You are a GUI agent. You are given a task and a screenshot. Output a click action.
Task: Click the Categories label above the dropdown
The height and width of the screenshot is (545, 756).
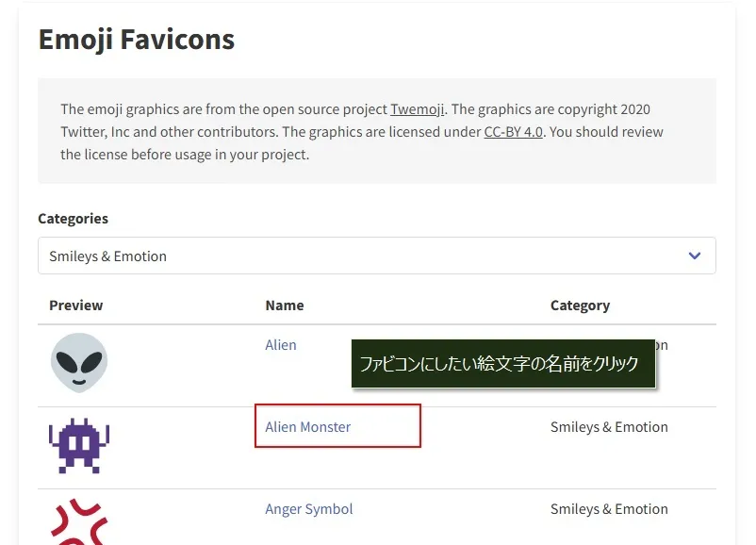(x=74, y=219)
